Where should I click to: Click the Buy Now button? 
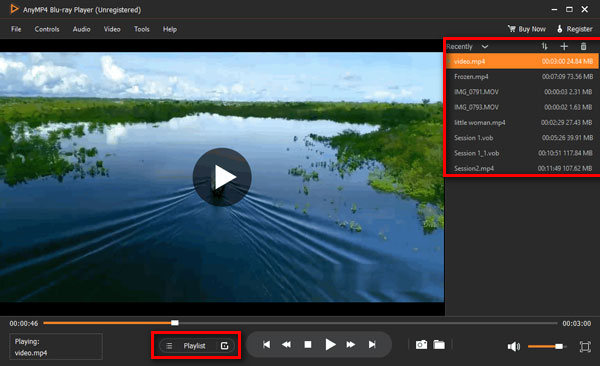tap(527, 29)
